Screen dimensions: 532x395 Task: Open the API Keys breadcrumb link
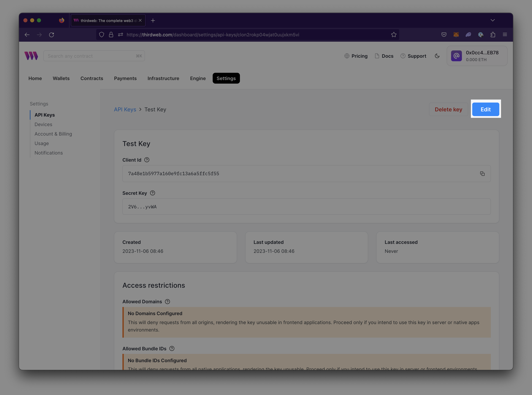pyautogui.click(x=125, y=109)
